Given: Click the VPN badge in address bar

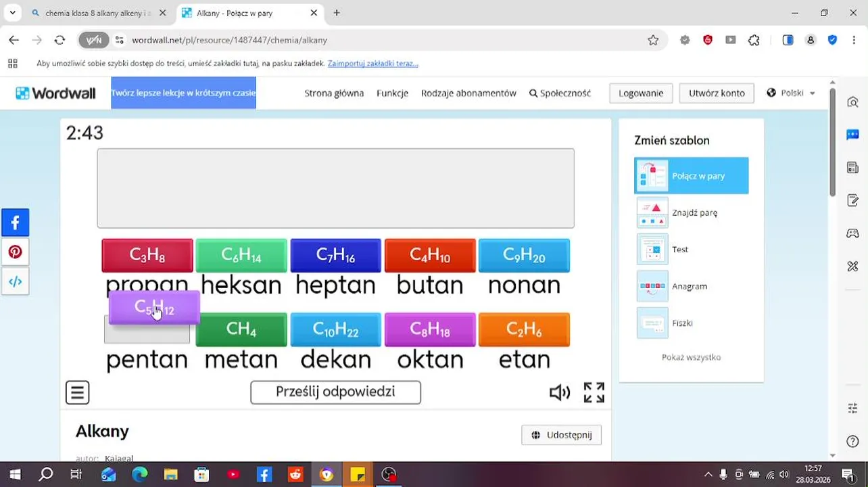Looking at the screenshot, I should click(x=93, y=40).
